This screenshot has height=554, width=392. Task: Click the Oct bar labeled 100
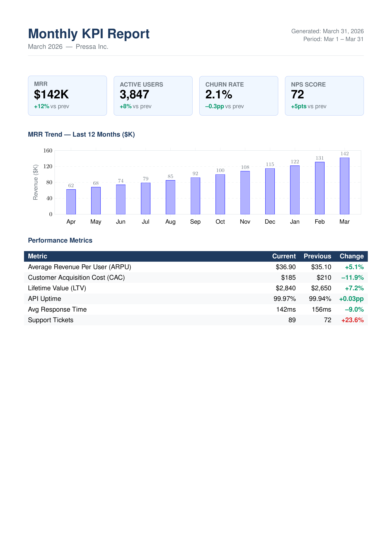tap(220, 194)
